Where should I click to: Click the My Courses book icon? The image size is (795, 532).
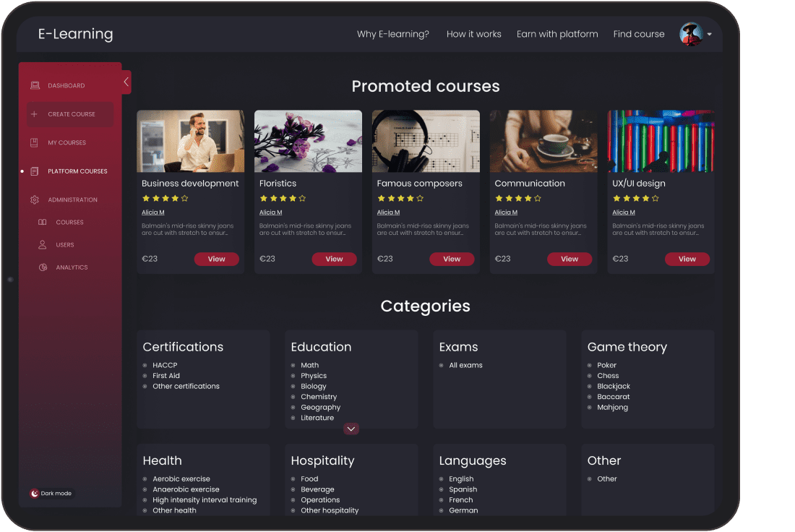pyautogui.click(x=35, y=143)
